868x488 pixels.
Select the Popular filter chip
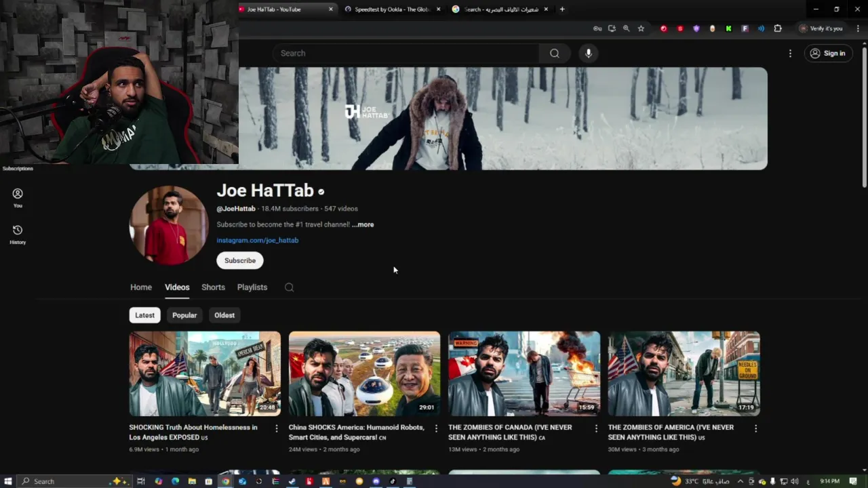click(x=184, y=315)
